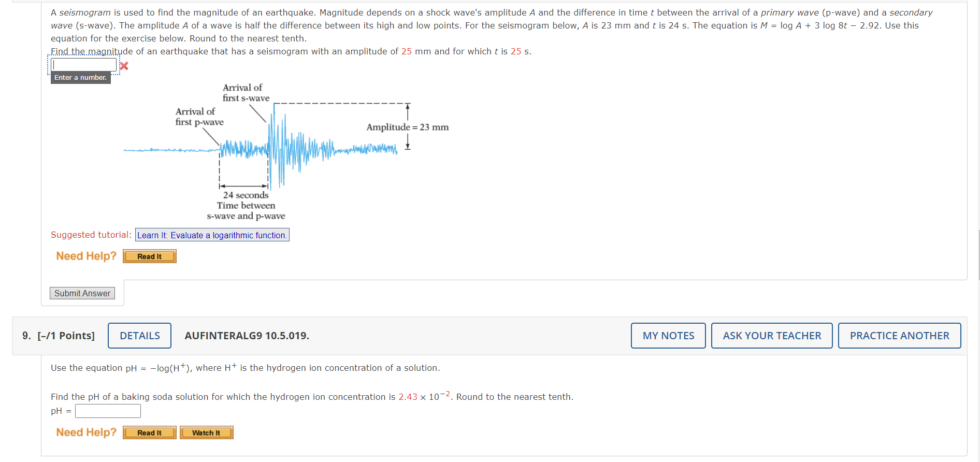Click the second Read It button below pH question
The height and width of the screenshot is (462, 980).
149,432
